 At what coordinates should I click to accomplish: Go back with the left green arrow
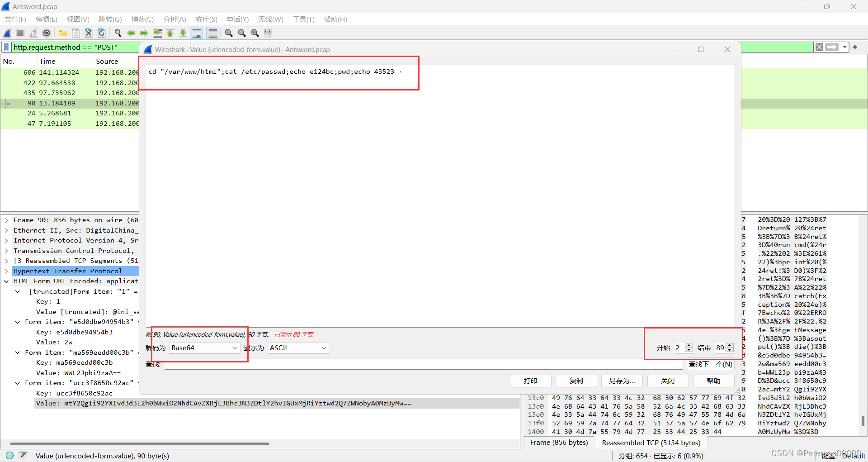(131, 33)
